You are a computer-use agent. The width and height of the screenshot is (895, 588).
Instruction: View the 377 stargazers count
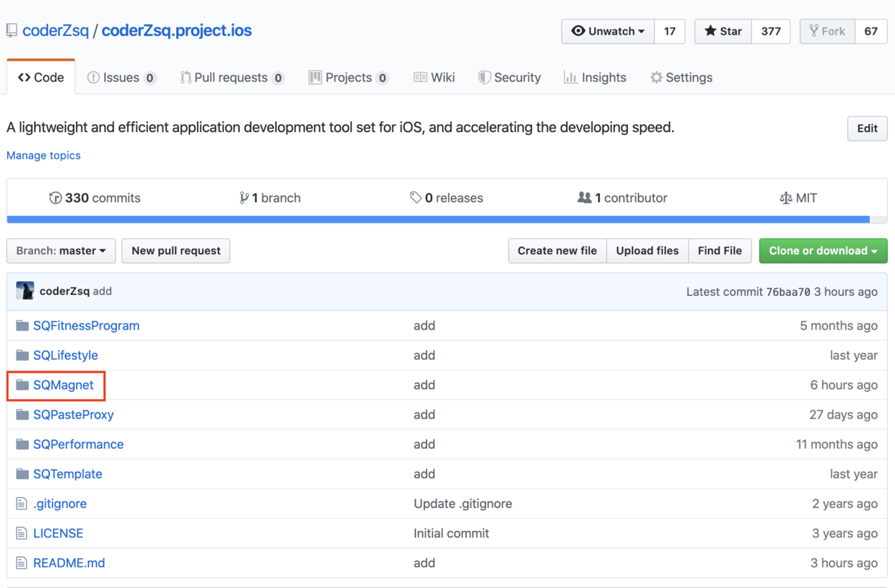[771, 31]
